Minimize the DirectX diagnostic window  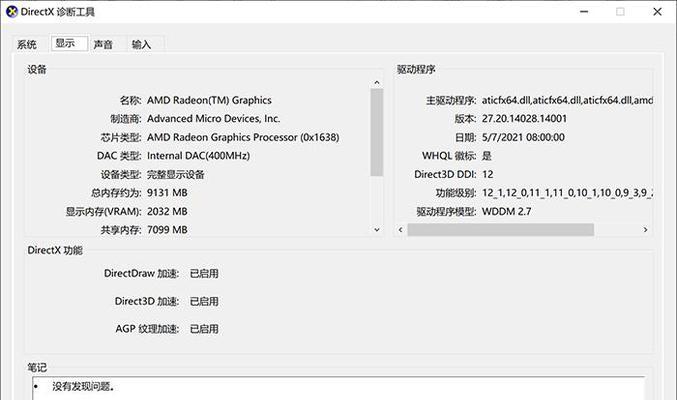pos(584,12)
